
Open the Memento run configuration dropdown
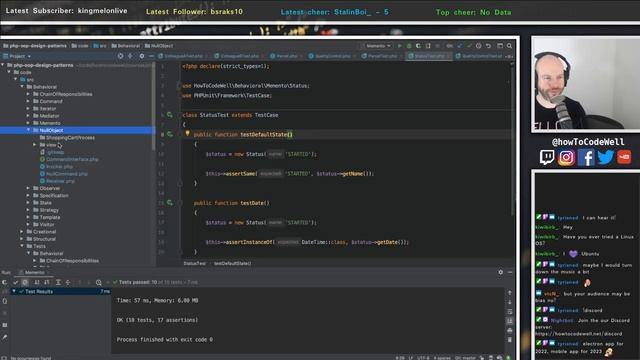(x=376, y=46)
